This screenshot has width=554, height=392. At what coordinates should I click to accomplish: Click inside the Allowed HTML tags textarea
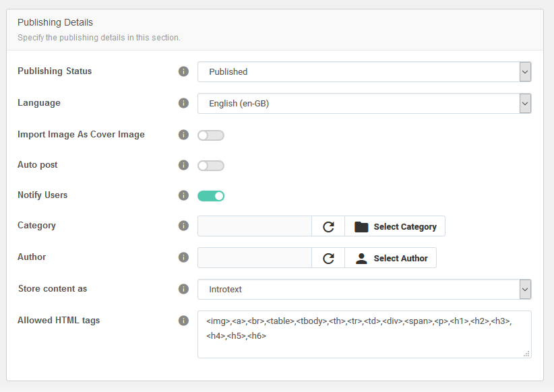364,335
